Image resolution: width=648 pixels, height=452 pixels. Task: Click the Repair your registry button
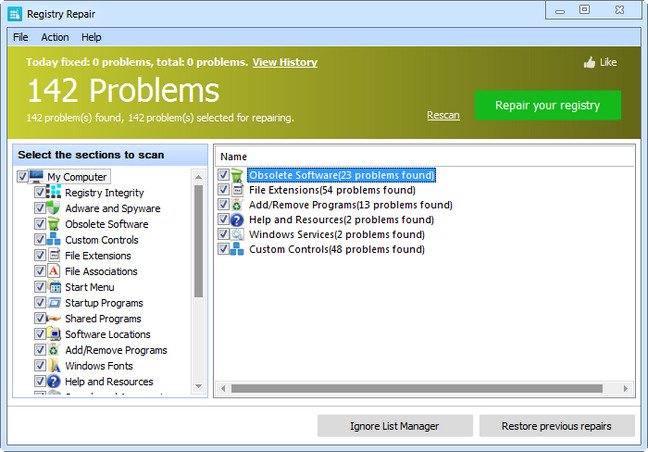click(547, 105)
